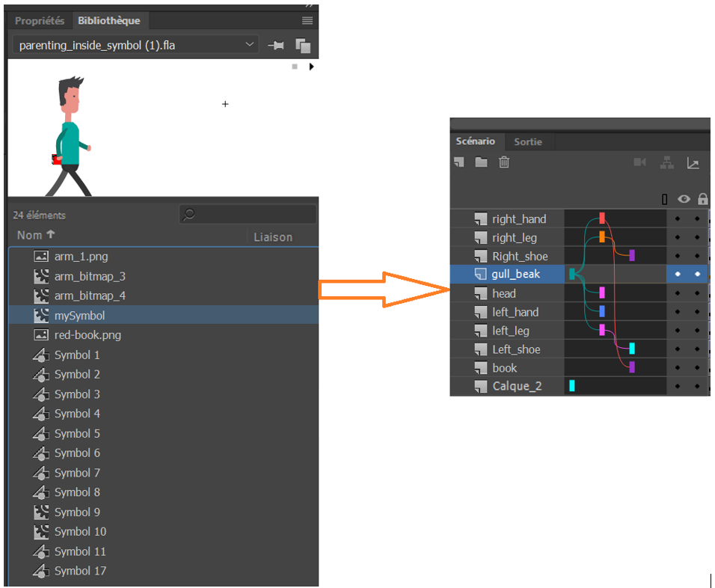The width and height of the screenshot is (715, 588).
Task: Select Symbol 1 in the library
Action: pyautogui.click(x=163, y=355)
